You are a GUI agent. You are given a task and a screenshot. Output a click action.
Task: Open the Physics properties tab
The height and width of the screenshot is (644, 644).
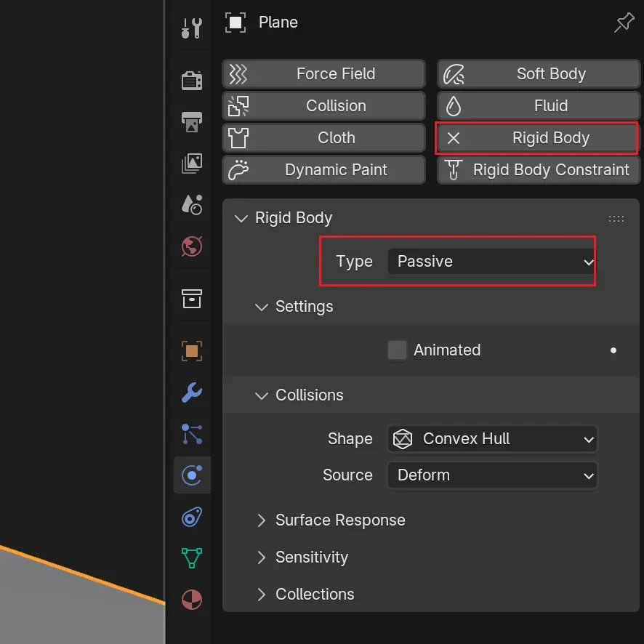pyautogui.click(x=192, y=475)
